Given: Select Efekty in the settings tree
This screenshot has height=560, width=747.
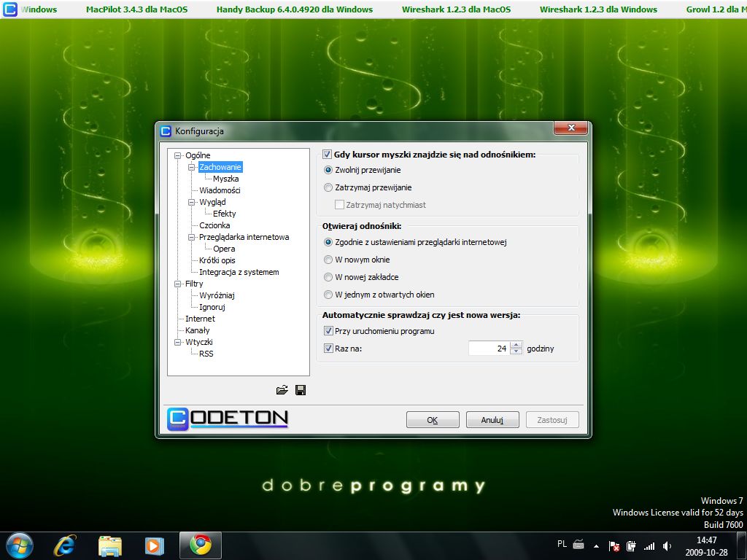Looking at the screenshot, I should 225,214.
